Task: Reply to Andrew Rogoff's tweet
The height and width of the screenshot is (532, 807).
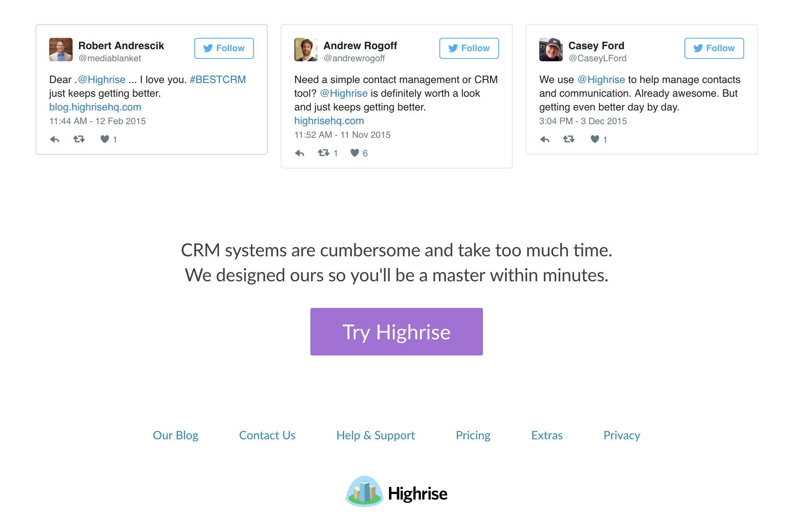Action: [x=300, y=153]
